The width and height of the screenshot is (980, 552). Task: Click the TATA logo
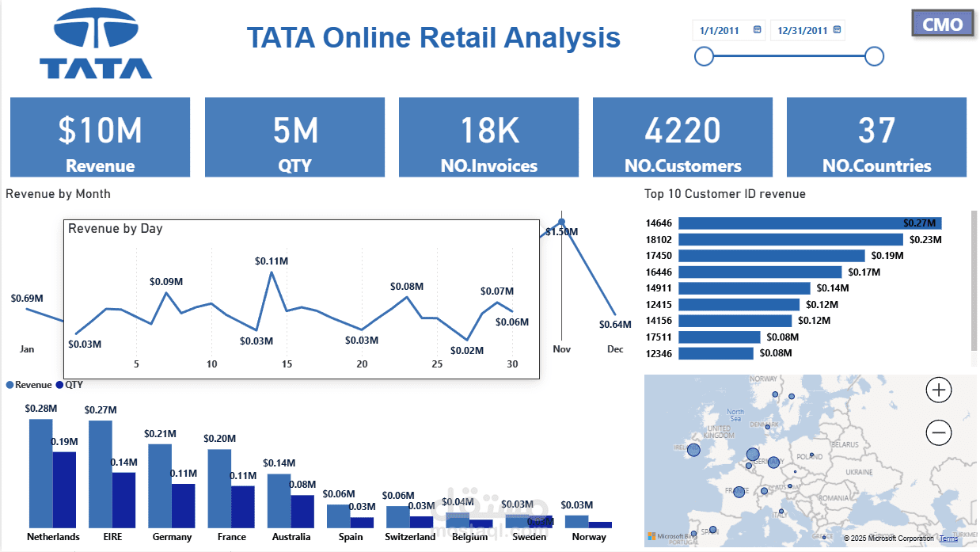pyautogui.click(x=96, y=44)
